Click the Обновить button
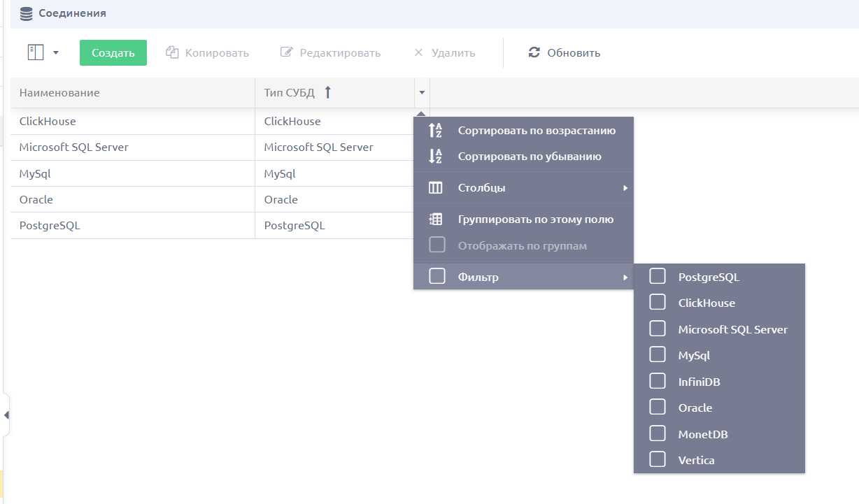Image resolution: width=859 pixels, height=504 pixels. pyautogui.click(x=565, y=52)
